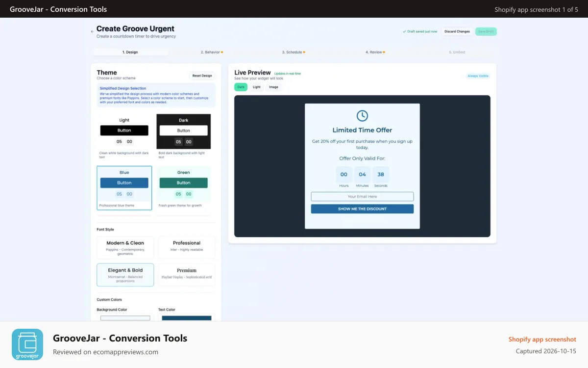Select Premium font style
The width and height of the screenshot is (588, 368).
coord(187,275)
